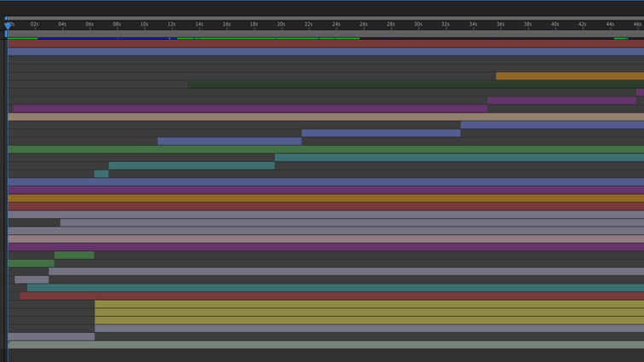Go to the 20s mark on the ruler

pyautogui.click(x=281, y=24)
